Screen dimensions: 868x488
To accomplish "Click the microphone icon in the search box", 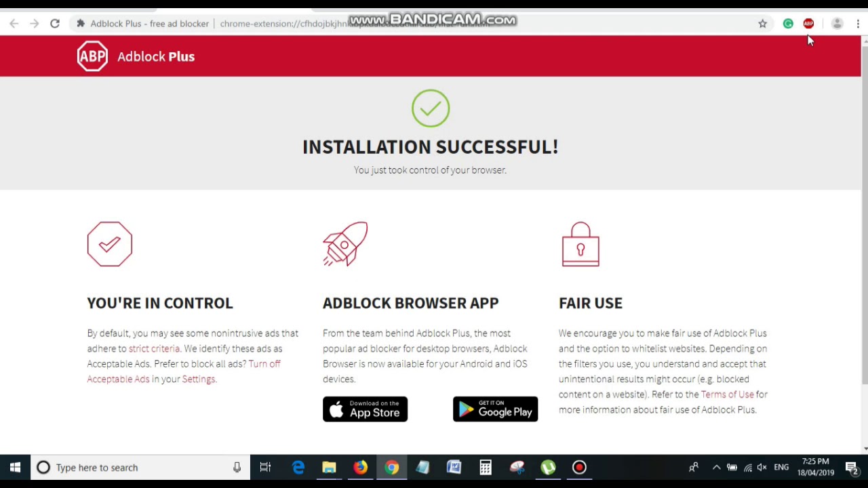I will [x=237, y=468].
